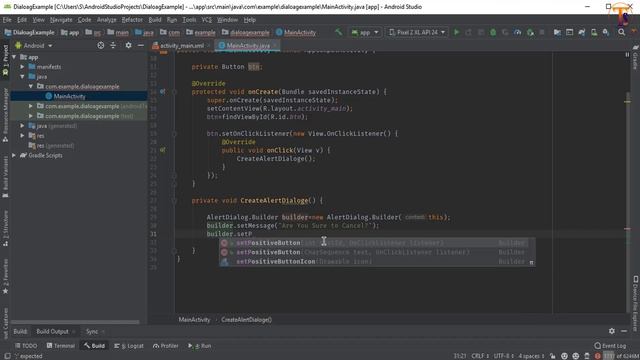Screen dimensions: 640x360
Task: Expand the java (generated) folder
Action: point(22,126)
